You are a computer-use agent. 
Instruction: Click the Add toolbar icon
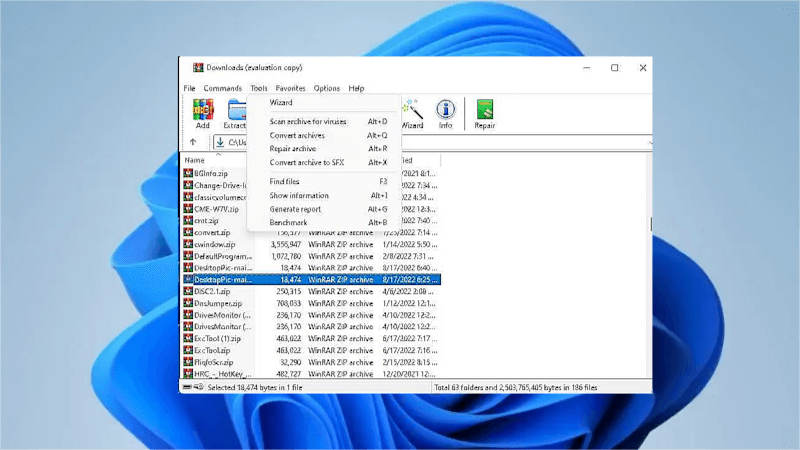(x=203, y=109)
